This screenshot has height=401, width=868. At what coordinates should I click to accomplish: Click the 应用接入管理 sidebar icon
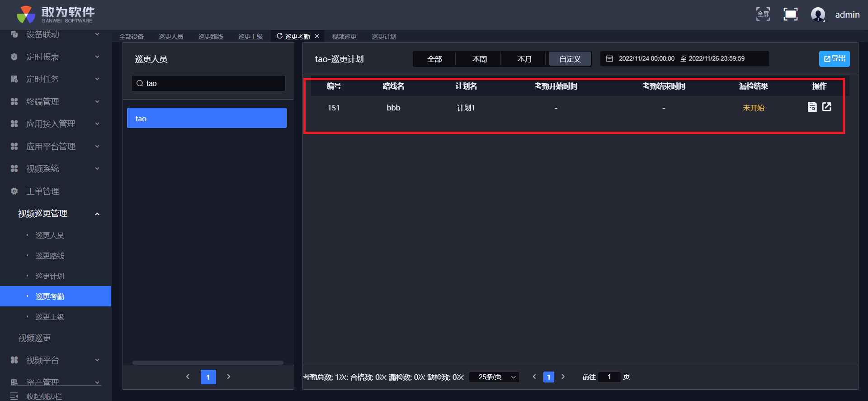[x=14, y=124]
